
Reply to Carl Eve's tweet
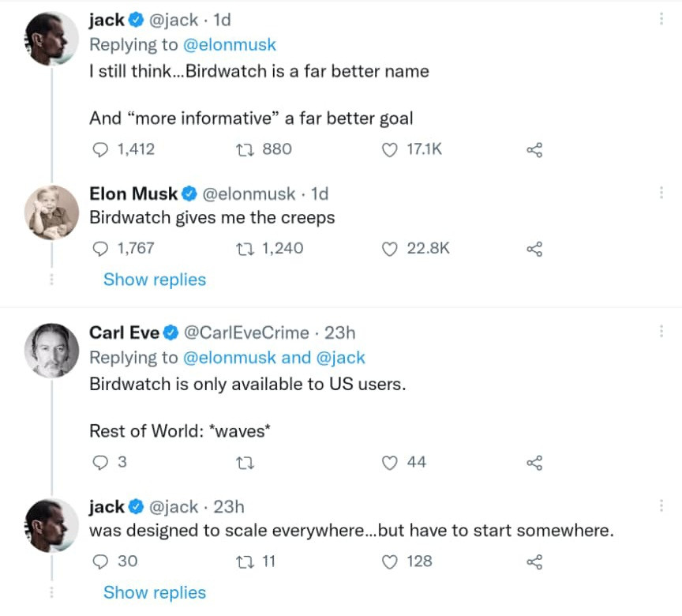100,462
